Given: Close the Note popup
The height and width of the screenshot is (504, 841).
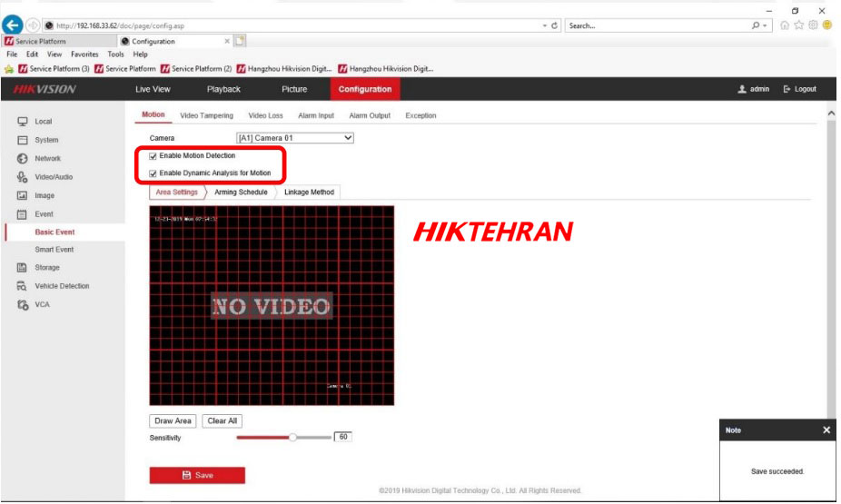Looking at the screenshot, I should pos(826,430).
